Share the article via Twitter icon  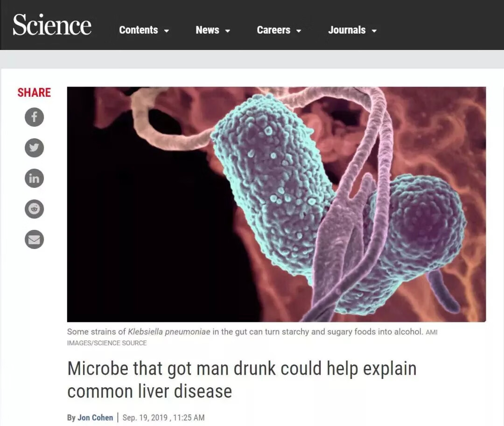click(34, 148)
